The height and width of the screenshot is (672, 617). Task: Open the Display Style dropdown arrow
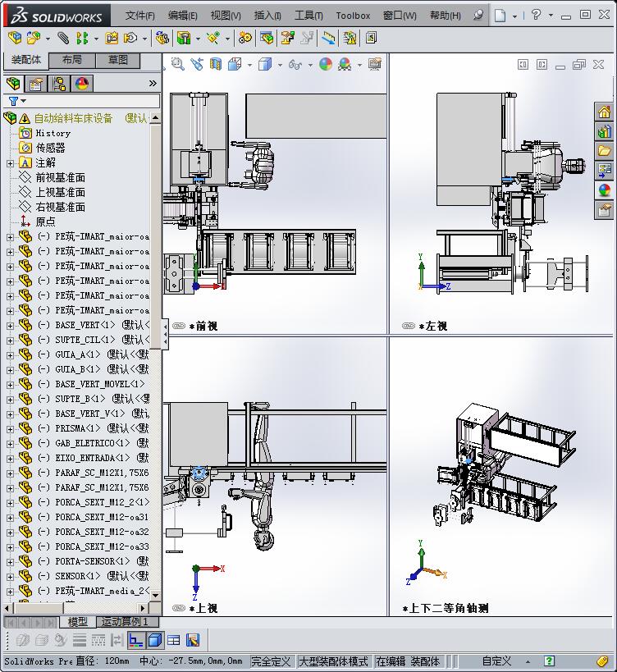point(280,65)
